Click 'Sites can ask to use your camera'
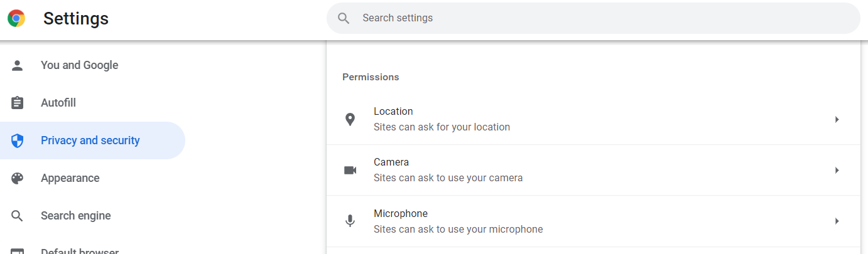This screenshot has height=254, width=868. [448, 178]
